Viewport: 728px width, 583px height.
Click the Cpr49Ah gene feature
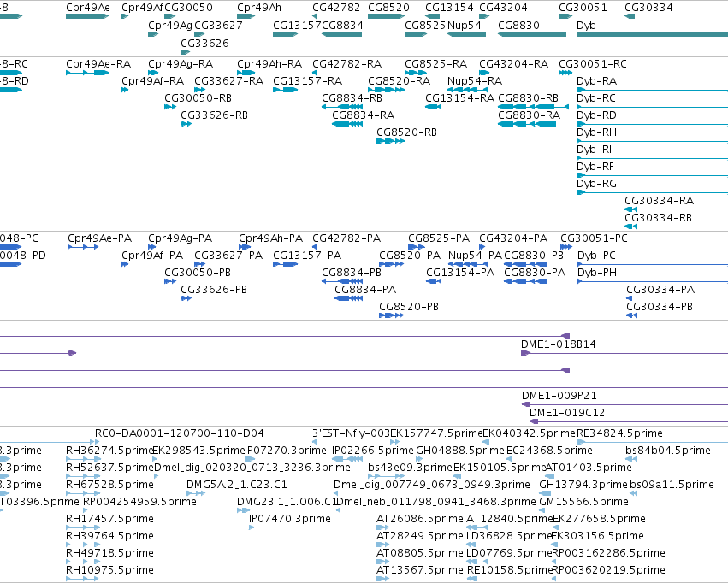[246, 16]
